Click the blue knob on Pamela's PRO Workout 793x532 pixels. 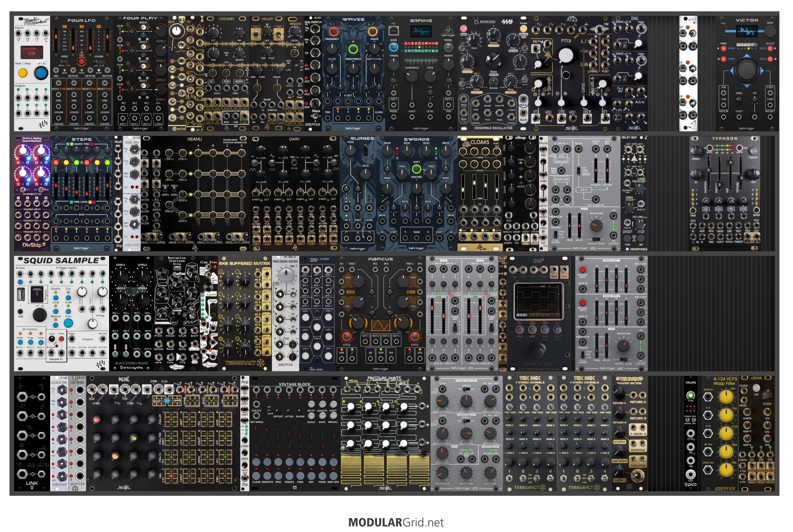click(41, 73)
